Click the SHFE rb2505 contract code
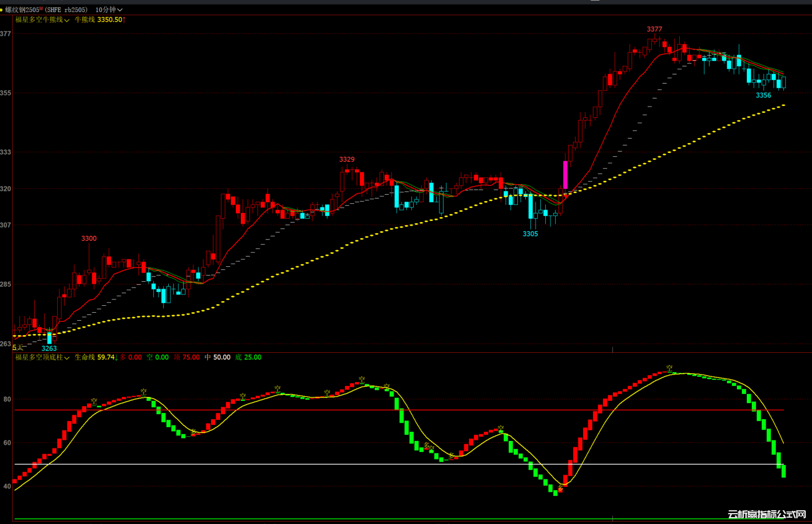812x524 pixels. pos(66,10)
